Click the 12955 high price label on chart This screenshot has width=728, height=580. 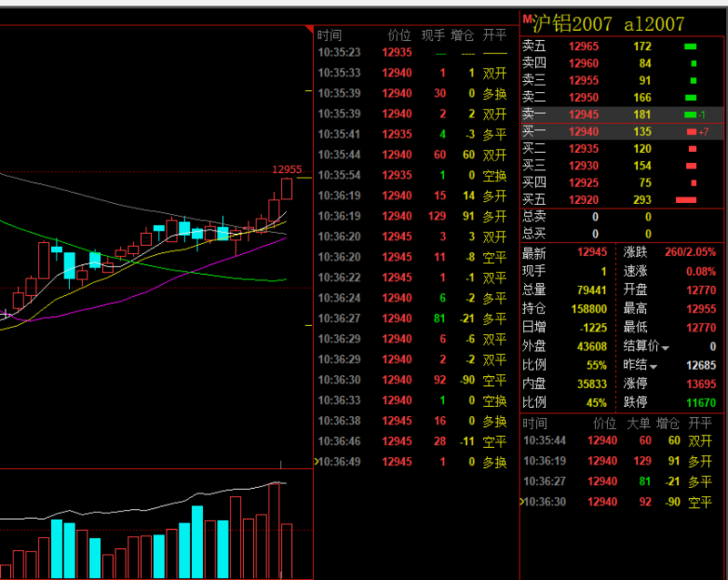(x=287, y=169)
